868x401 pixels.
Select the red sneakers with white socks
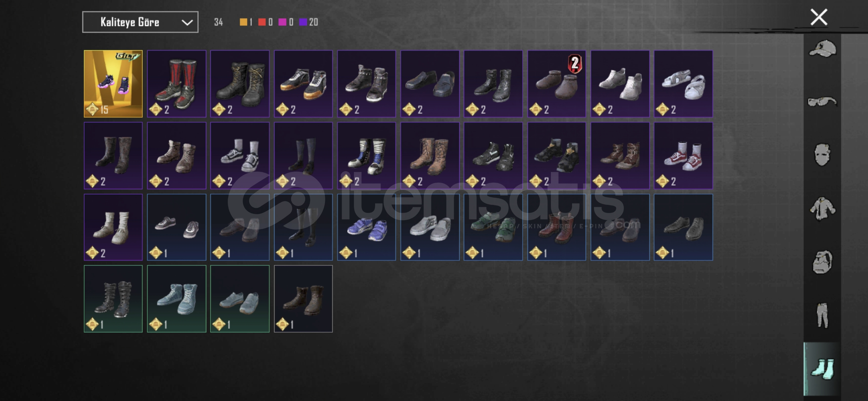(683, 156)
